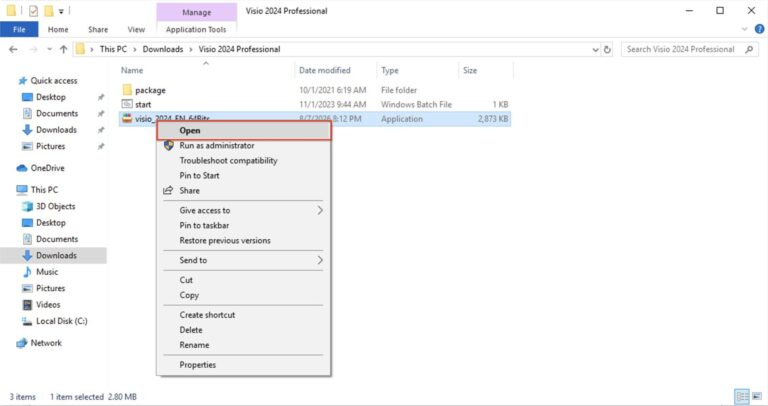Viewport: 768px width, 406px height.
Task: Open Music folder in navigation pane
Action: click(47, 272)
